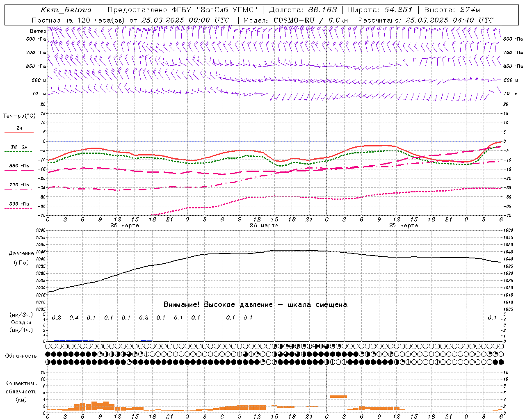Click the Облачность cloudiness label
525x420 pixels.
(21, 356)
